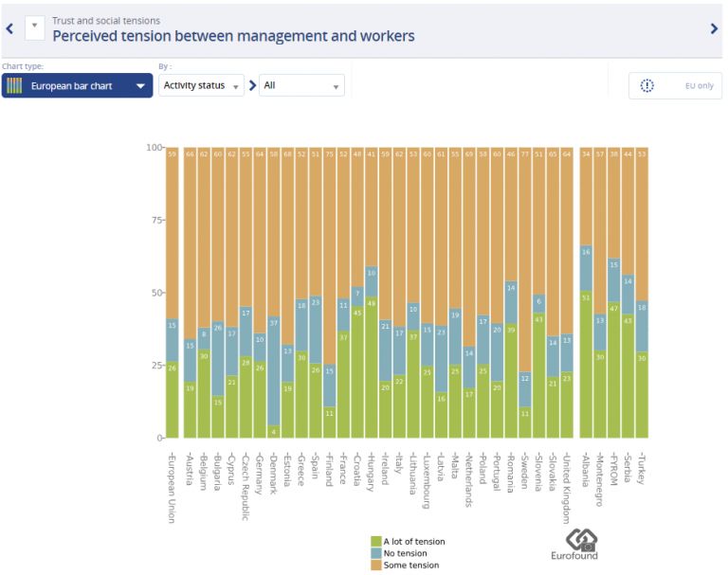Click the Trust and social tensions category label
This screenshot has height=575, width=728.
[x=106, y=20]
